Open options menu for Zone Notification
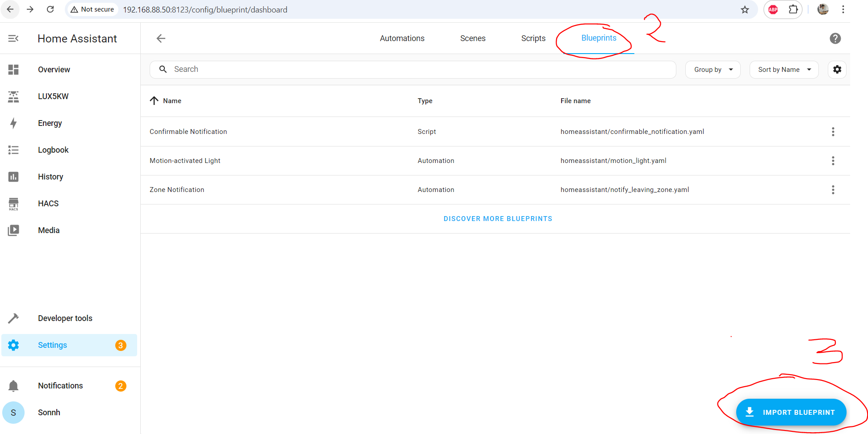Image resolution: width=868 pixels, height=434 pixels. (833, 190)
